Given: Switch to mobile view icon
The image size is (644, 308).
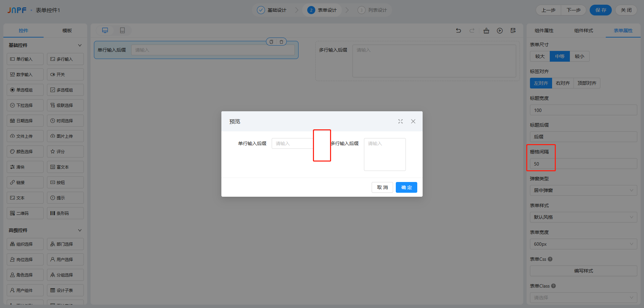Looking at the screenshot, I should click(122, 30).
